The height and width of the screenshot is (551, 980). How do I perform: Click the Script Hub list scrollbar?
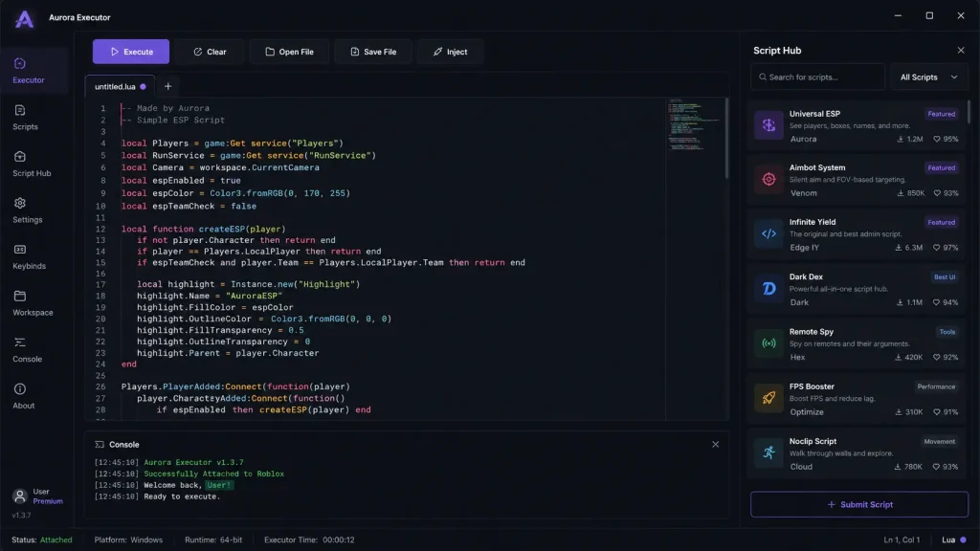point(969,113)
